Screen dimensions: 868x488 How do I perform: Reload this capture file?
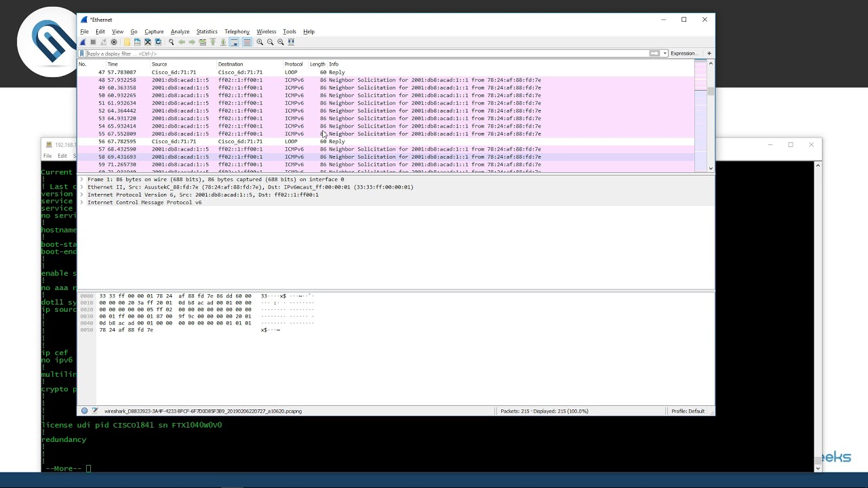pos(158,42)
